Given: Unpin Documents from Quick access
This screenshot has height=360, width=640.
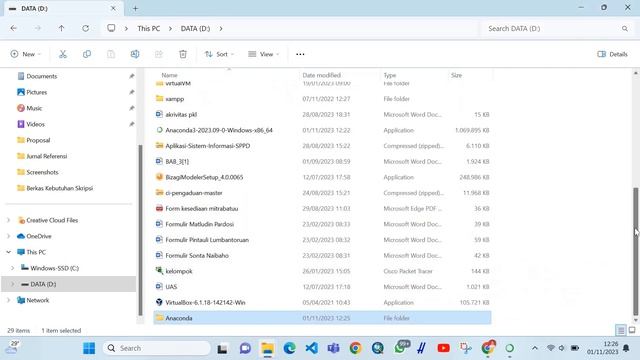Looking at the screenshot, I should pyautogui.click(x=131, y=76).
